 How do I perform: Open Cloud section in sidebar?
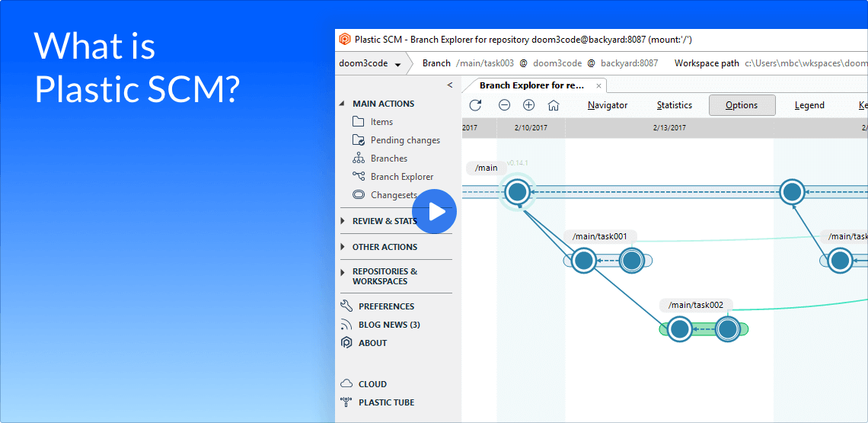point(364,384)
